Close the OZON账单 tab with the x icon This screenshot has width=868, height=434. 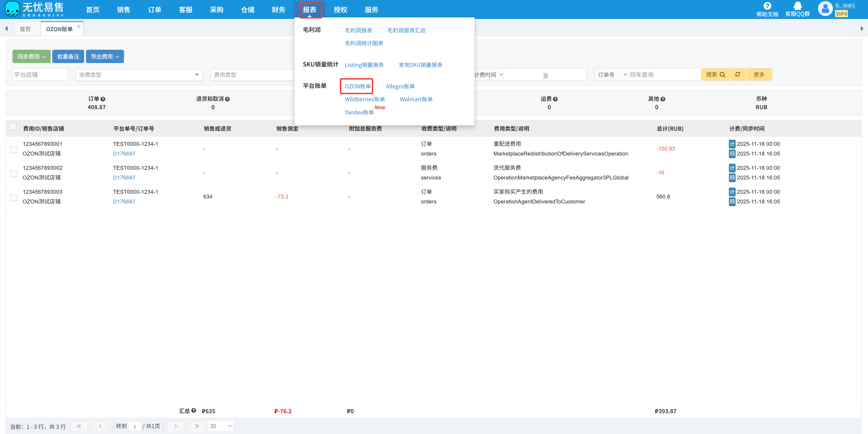click(x=79, y=26)
